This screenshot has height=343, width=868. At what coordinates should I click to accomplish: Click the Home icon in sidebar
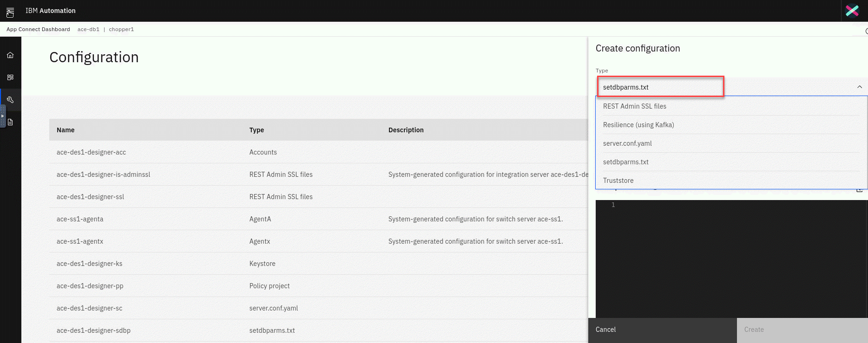coord(10,55)
